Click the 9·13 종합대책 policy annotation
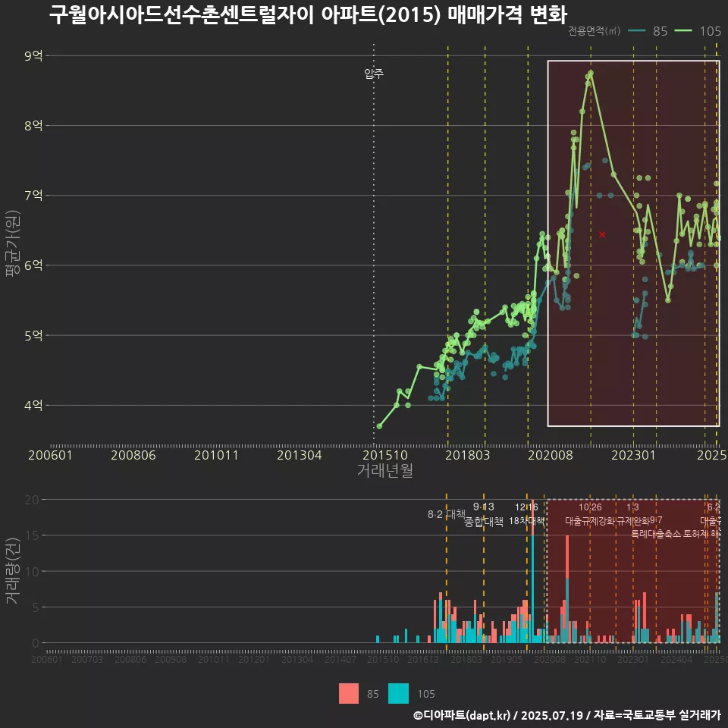This screenshot has height=728, width=728. pyautogui.click(x=483, y=514)
